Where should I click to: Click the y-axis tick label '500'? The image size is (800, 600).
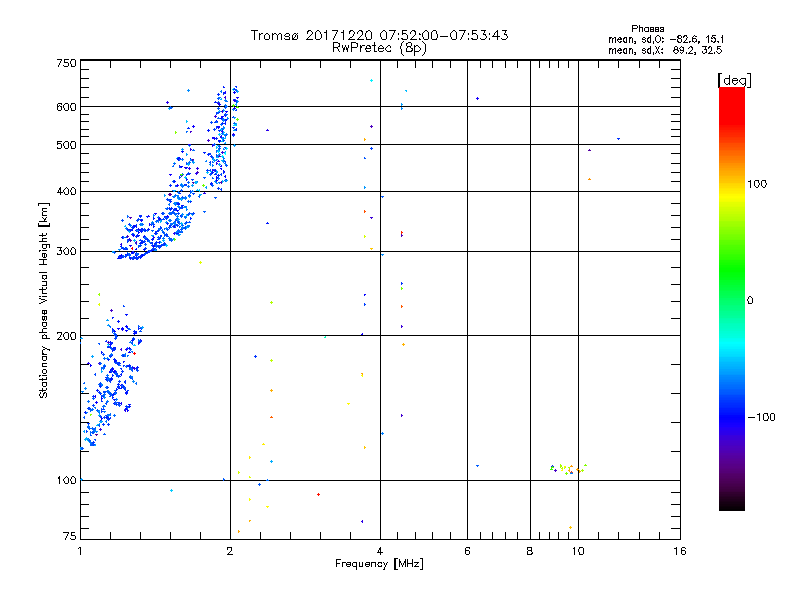tap(66, 145)
